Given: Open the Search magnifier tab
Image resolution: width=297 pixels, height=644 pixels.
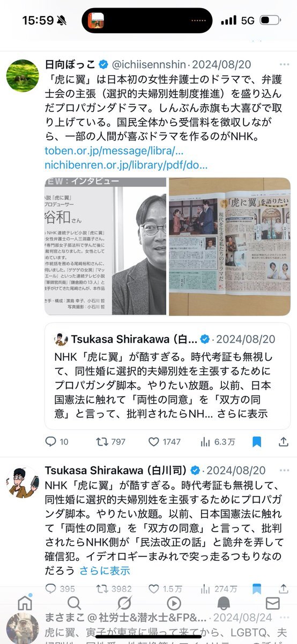Looking at the screenshot, I should 75,603.
